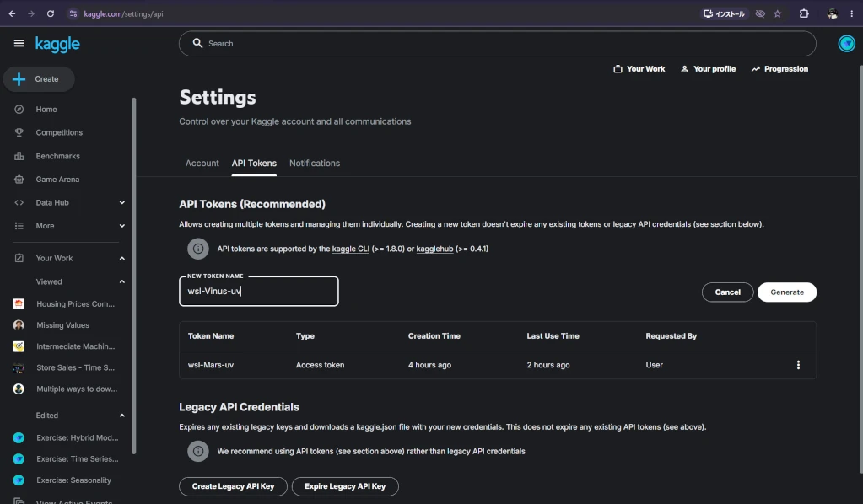Click the Kaggle logo
Viewport: 863px width, 504px height.
(57, 44)
